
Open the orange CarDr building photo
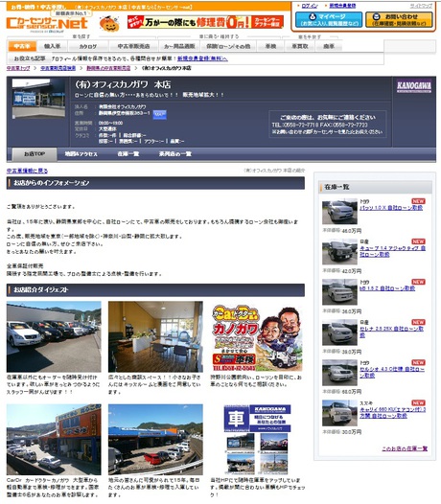(54, 440)
